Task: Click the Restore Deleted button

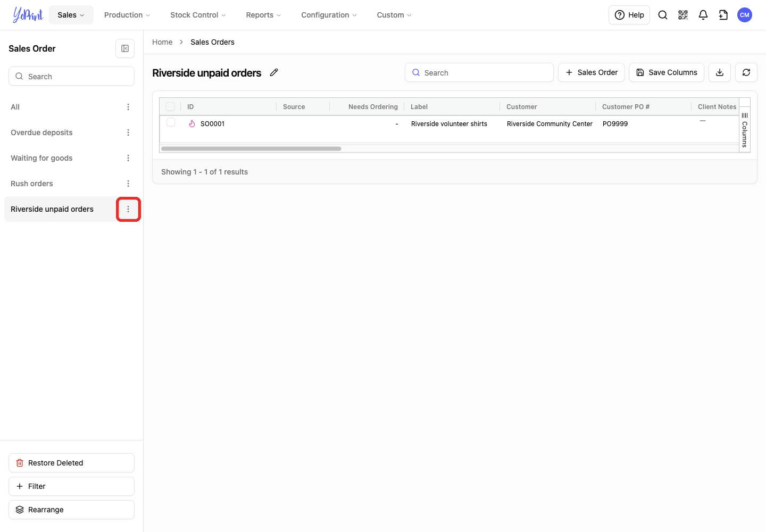Action: point(71,463)
